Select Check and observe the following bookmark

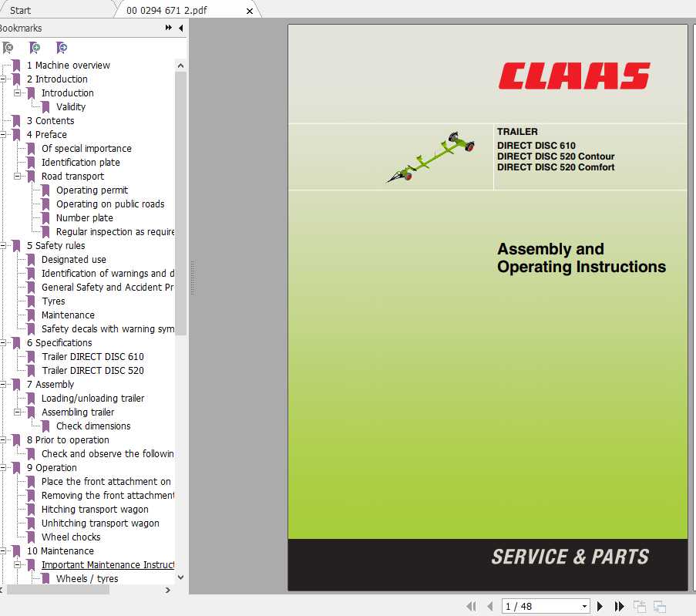pyautogui.click(x=108, y=454)
